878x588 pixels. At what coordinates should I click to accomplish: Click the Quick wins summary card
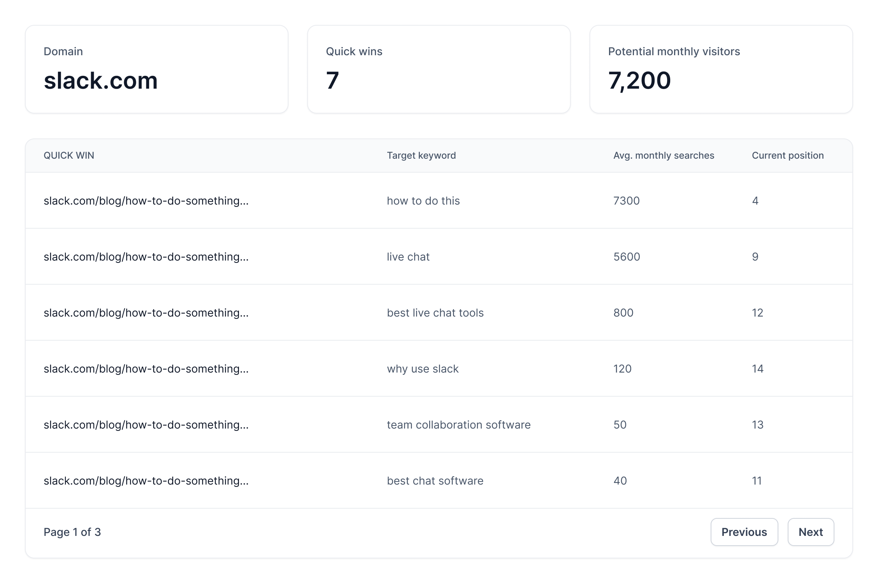(439, 69)
